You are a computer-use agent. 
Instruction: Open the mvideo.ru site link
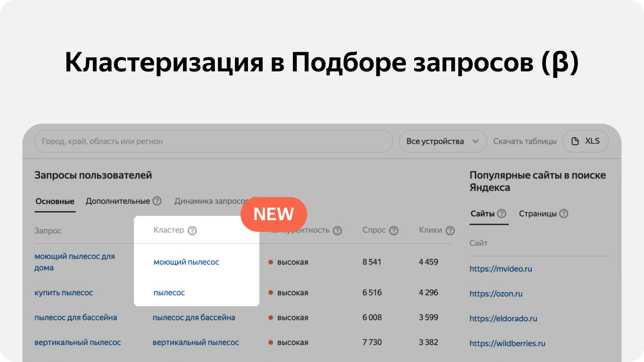[x=501, y=269]
